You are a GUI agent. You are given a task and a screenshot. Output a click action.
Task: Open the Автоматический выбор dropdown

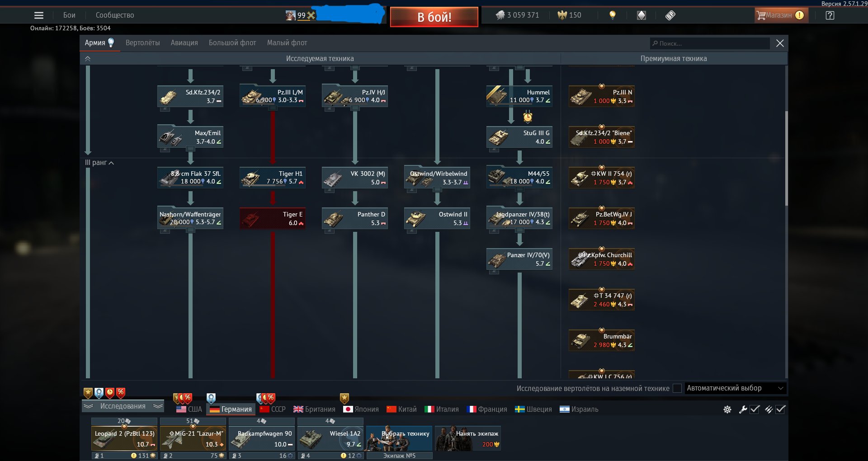(736, 388)
